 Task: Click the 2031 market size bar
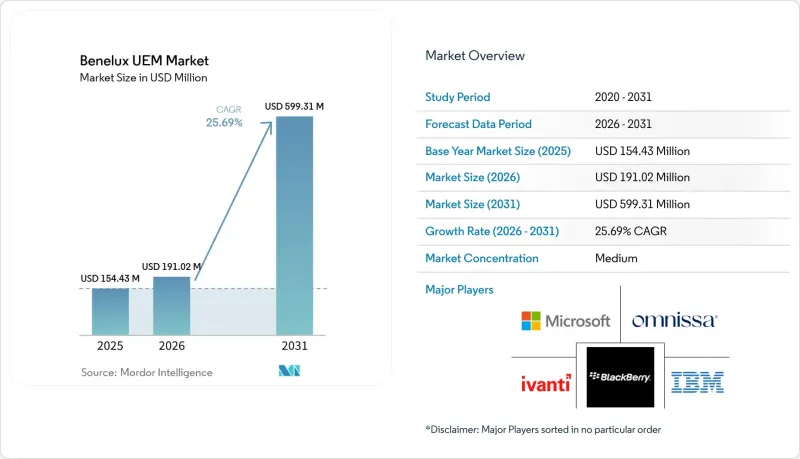click(x=294, y=225)
